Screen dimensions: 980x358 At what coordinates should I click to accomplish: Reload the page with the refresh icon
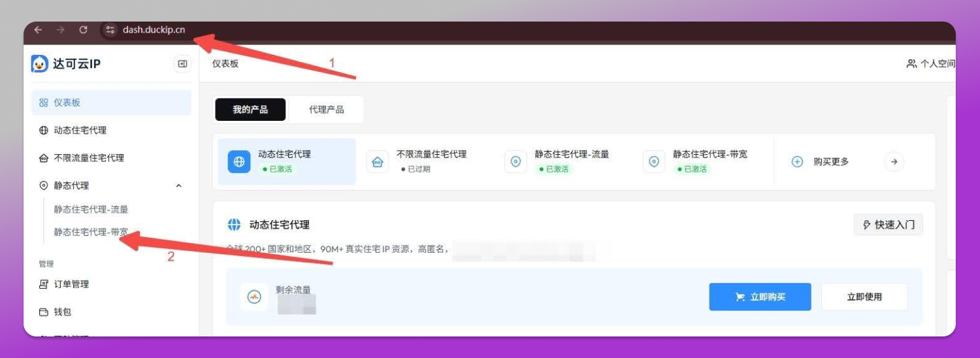tap(83, 30)
